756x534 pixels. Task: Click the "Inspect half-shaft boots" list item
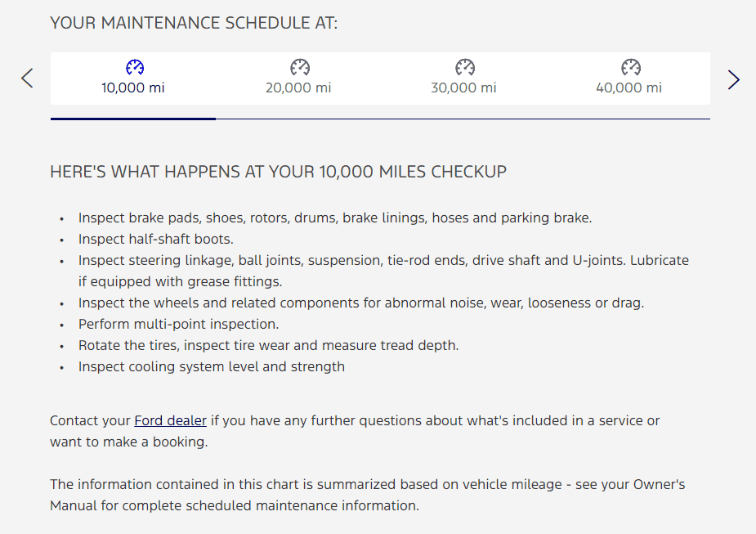click(x=155, y=239)
